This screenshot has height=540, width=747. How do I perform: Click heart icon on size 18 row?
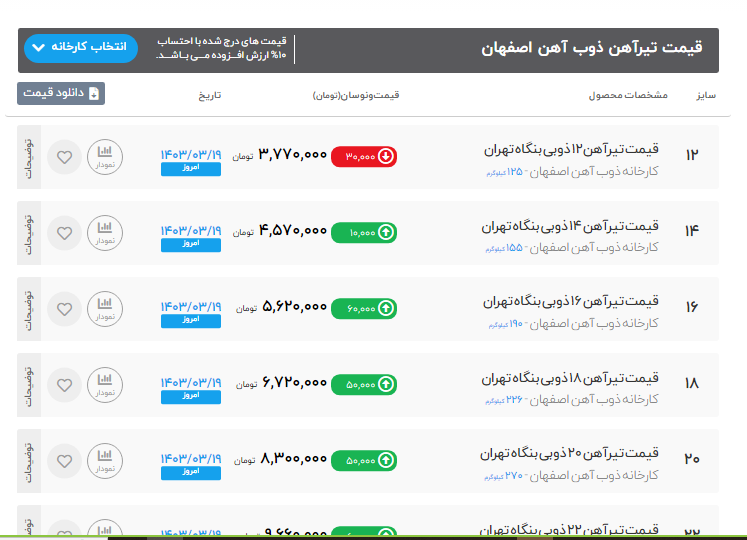coord(65,384)
